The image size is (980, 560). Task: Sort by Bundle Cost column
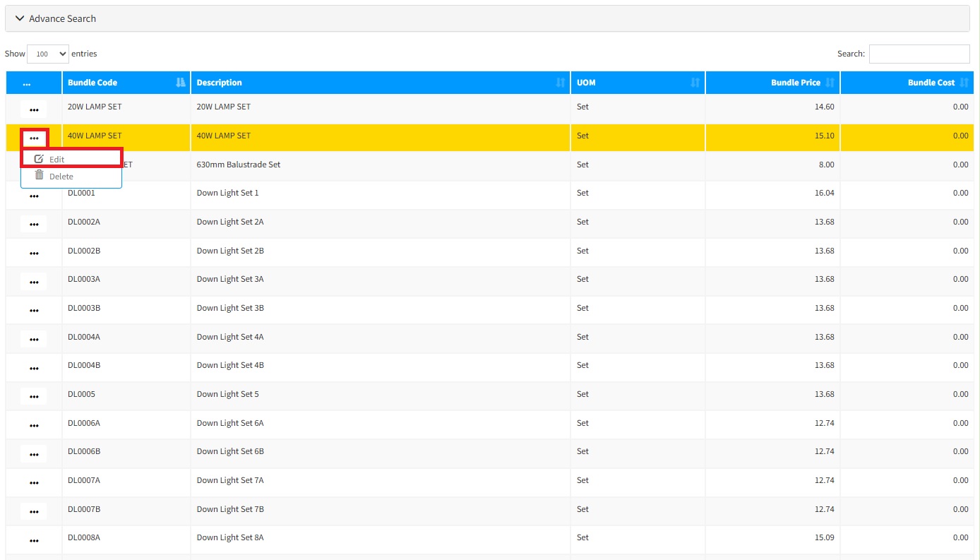pyautogui.click(x=964, y=83)
